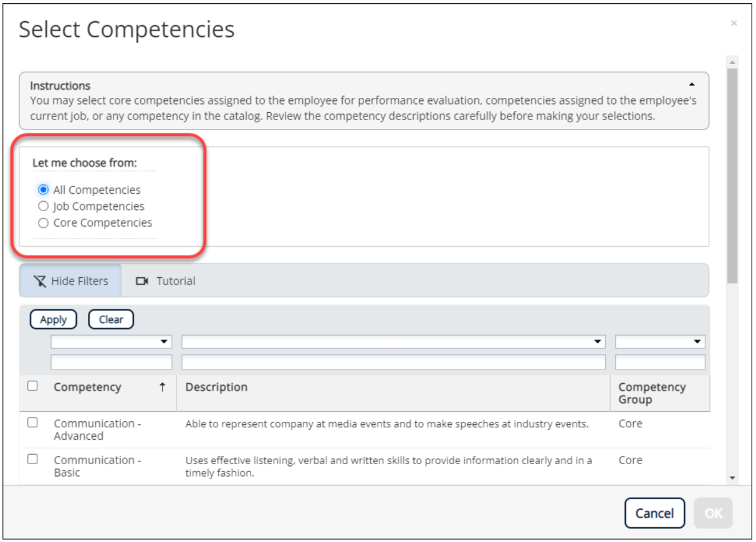
Task: Click the Description filter text field
Action: pos(394,362)
